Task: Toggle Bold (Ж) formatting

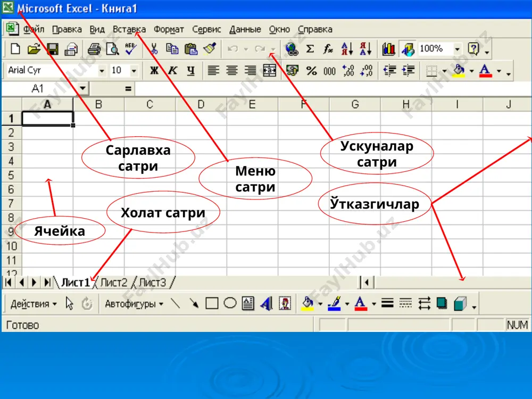Action: (x=154, y=71)
